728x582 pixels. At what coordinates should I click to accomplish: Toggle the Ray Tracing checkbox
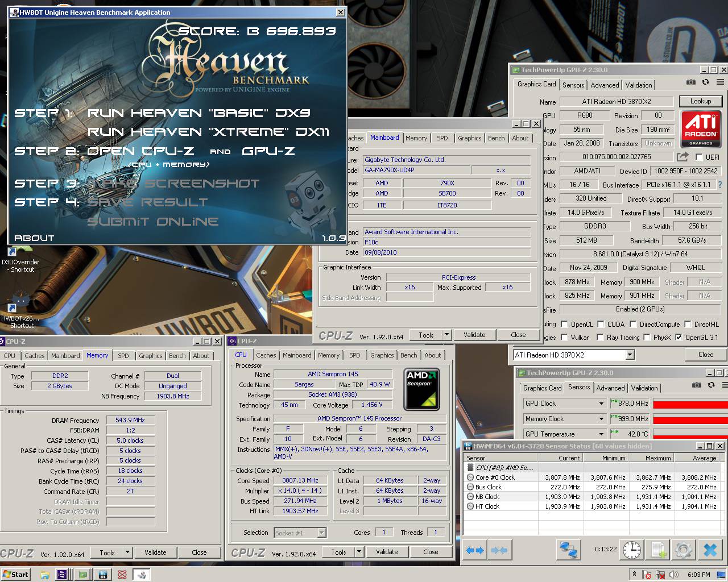tap(600, 337)
